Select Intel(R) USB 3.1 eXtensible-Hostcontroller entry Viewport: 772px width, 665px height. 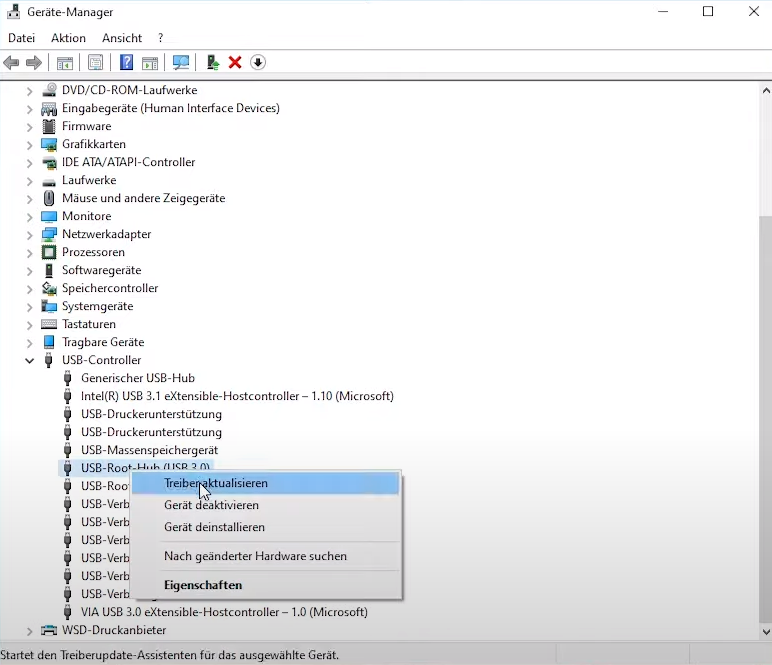[x=237, y=396]
